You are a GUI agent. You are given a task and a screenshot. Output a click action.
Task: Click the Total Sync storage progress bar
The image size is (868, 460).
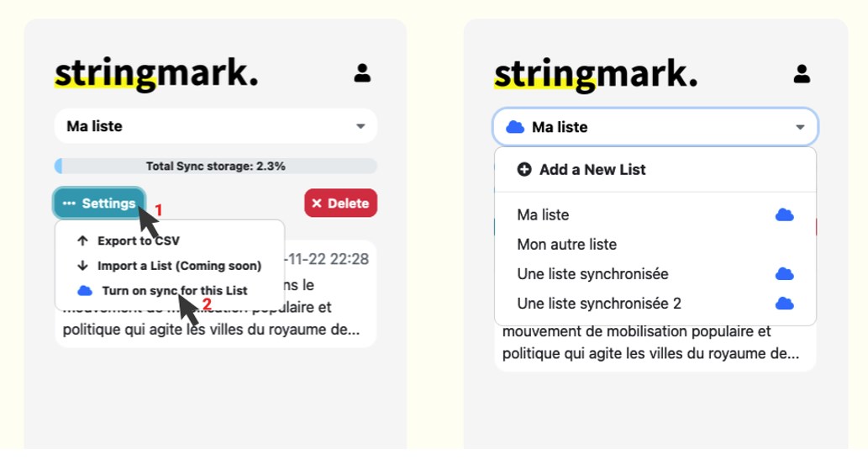tap(216, 167)
